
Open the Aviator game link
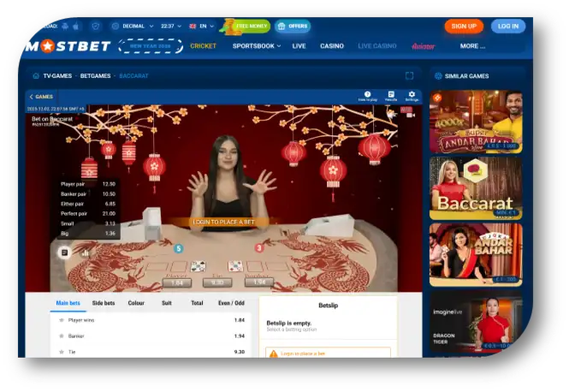coord(424,46)
